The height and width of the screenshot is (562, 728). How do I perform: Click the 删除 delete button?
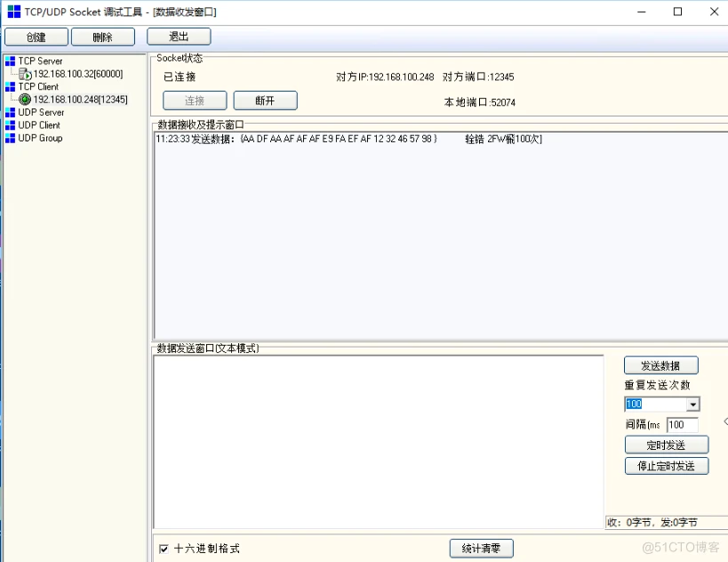click(x=101, y=36)
